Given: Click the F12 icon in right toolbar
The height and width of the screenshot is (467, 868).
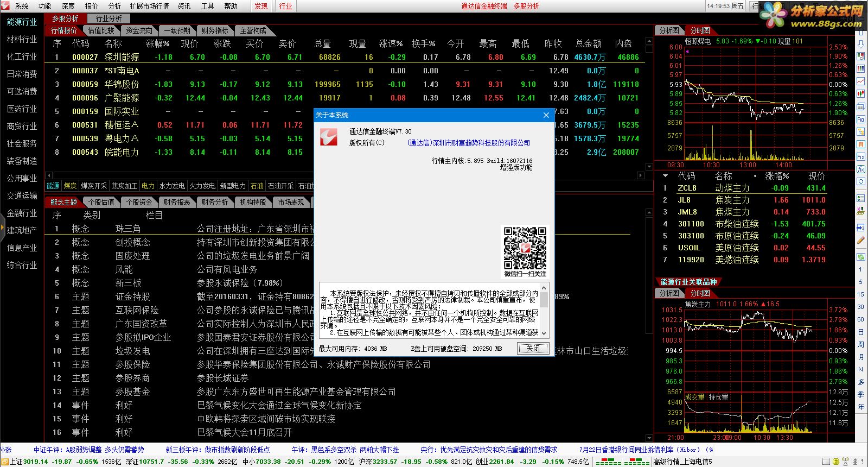Looking at the screenshot, I should [861, 156].
